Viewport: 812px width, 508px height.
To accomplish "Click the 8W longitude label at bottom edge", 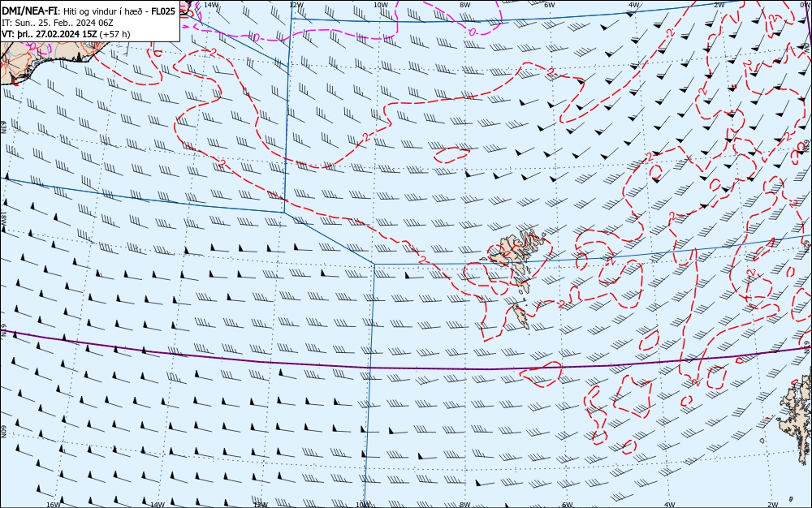I will (x=465, y=505).
